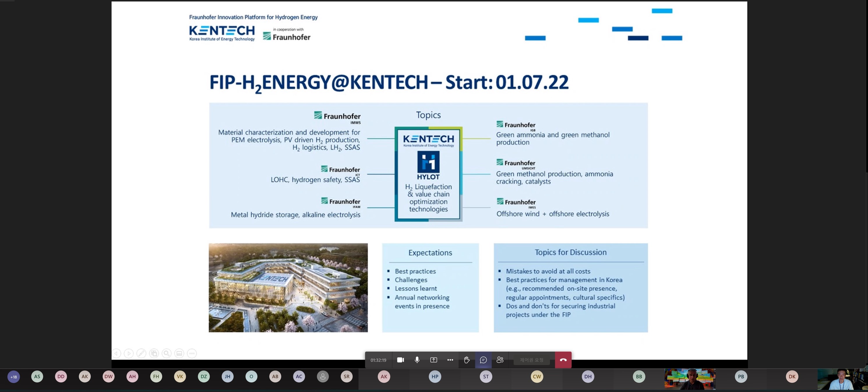Image resolution: width=868 pixels, height=392 pixels.
Task: Expand the +18 overflow participants
Action: (x=14, y=377)
